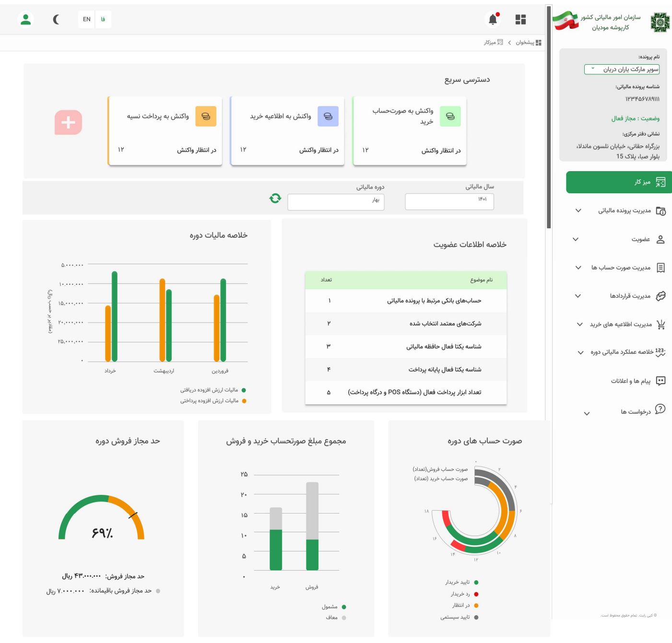
Task: Click the pink plus add shortcut button
Action: pyautogui.click(x=68, y=122)
